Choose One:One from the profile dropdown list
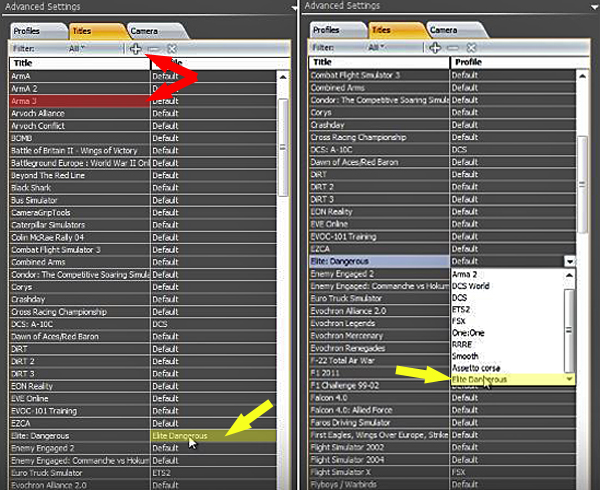Viewport: 600px width, 490px height. click(507, 333)
